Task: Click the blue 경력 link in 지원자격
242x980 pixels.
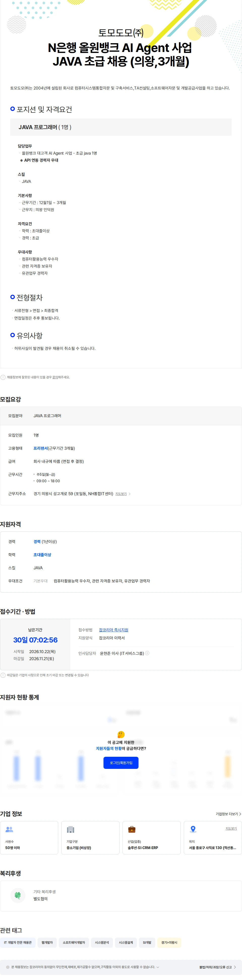Action: (x=37, y=542)
